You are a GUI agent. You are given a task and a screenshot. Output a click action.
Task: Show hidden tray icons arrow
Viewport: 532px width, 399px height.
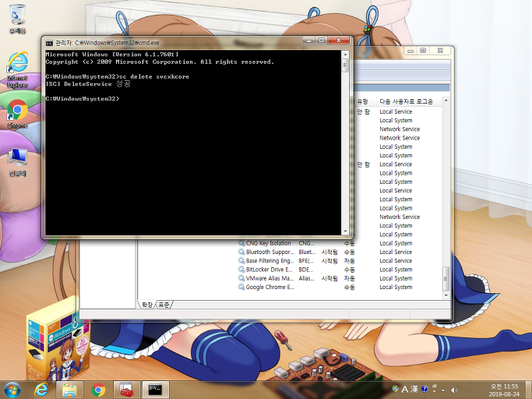pos(443,390)
